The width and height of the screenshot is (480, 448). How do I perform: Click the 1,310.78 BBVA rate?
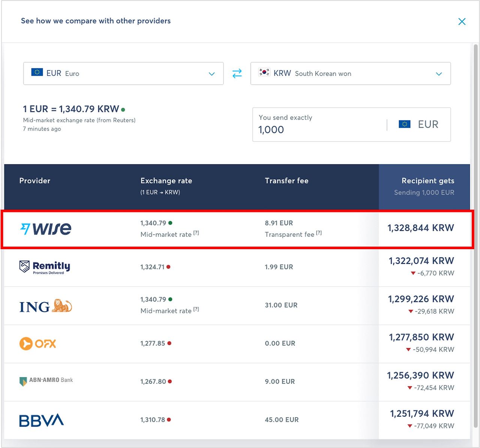click(x=153, y=420)
